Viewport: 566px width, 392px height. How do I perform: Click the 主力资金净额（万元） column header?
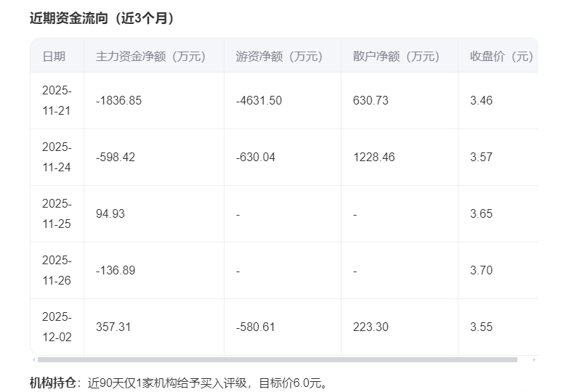150,56
